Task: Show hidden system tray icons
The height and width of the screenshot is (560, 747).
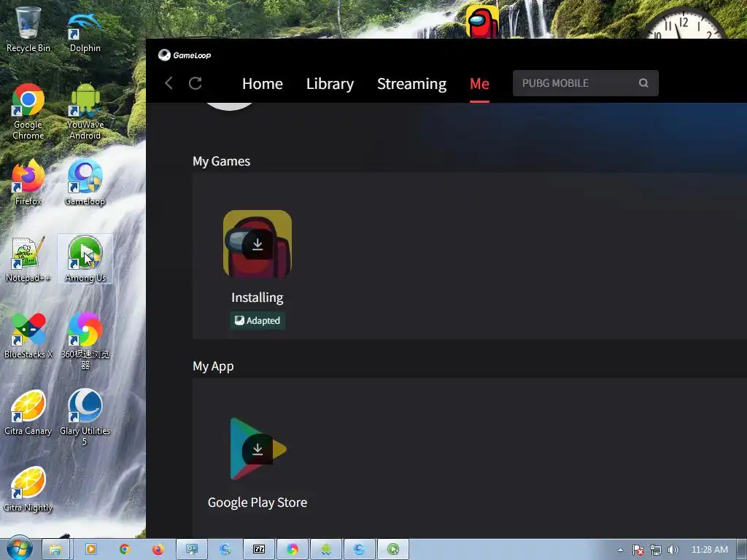Action: [x=620, y=550]
